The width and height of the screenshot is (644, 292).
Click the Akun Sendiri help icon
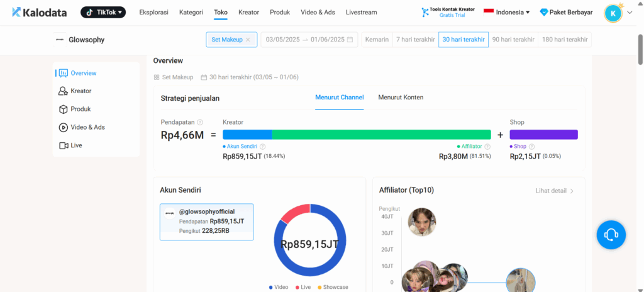click(x=262, y=147)
